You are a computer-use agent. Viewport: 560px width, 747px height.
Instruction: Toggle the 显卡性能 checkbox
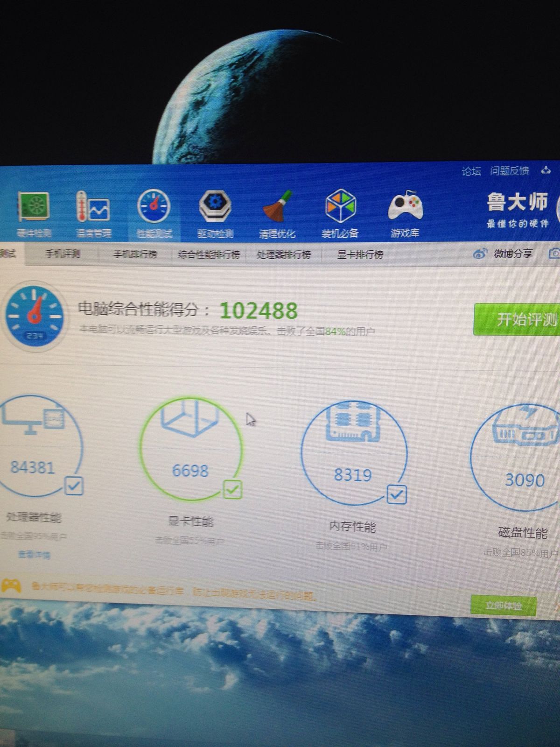[x=233, y=489]
